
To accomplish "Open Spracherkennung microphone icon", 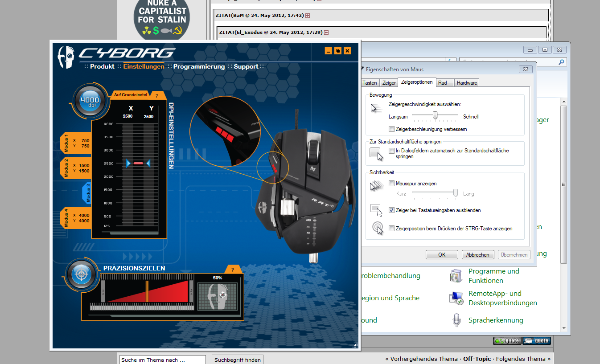I will [x=456, y=320].
